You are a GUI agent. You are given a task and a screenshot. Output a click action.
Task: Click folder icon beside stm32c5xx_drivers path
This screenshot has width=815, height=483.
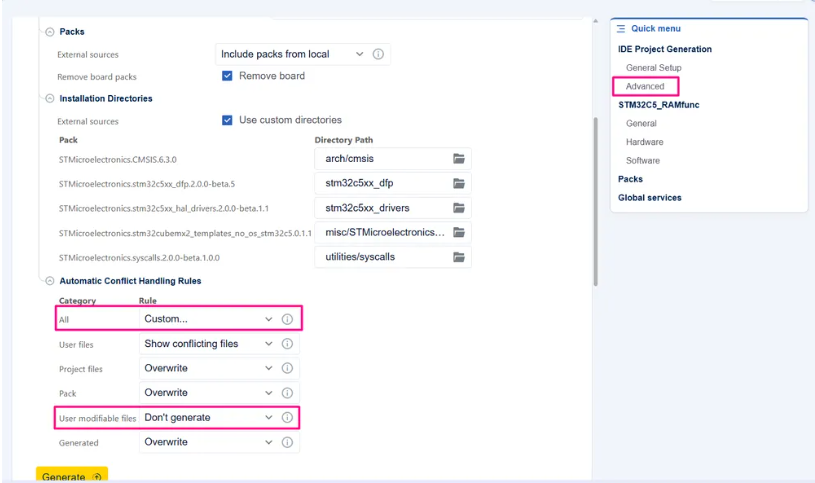pos(458,208)
